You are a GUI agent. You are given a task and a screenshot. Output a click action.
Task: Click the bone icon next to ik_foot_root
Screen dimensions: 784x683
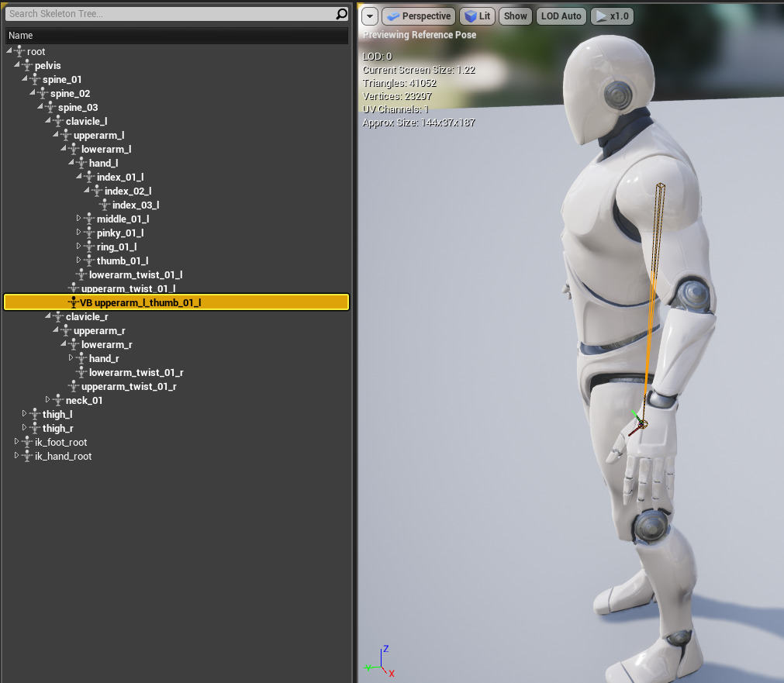click(27, 443)
